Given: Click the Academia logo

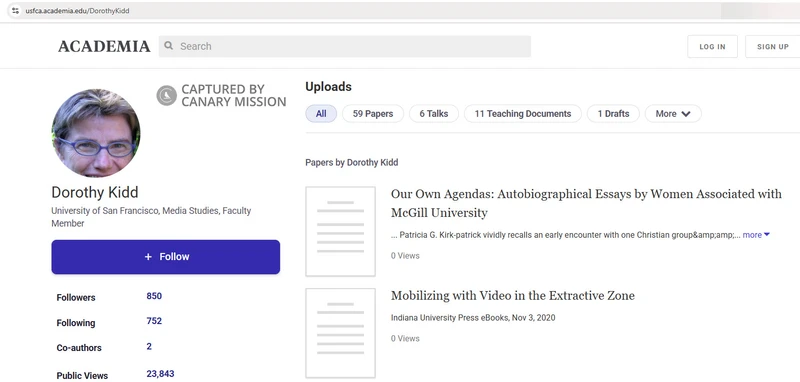Looking at the screenshot, I should [104, 46].
